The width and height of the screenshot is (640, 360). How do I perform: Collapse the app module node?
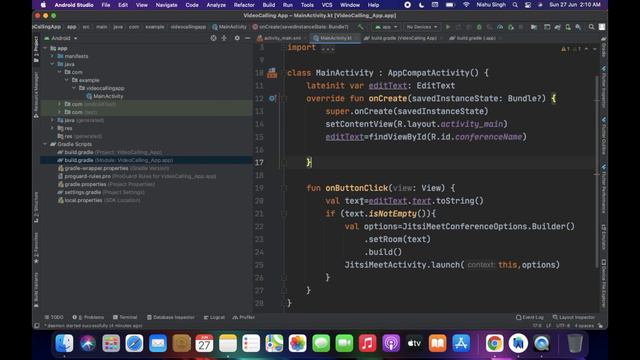coord(45,48)
